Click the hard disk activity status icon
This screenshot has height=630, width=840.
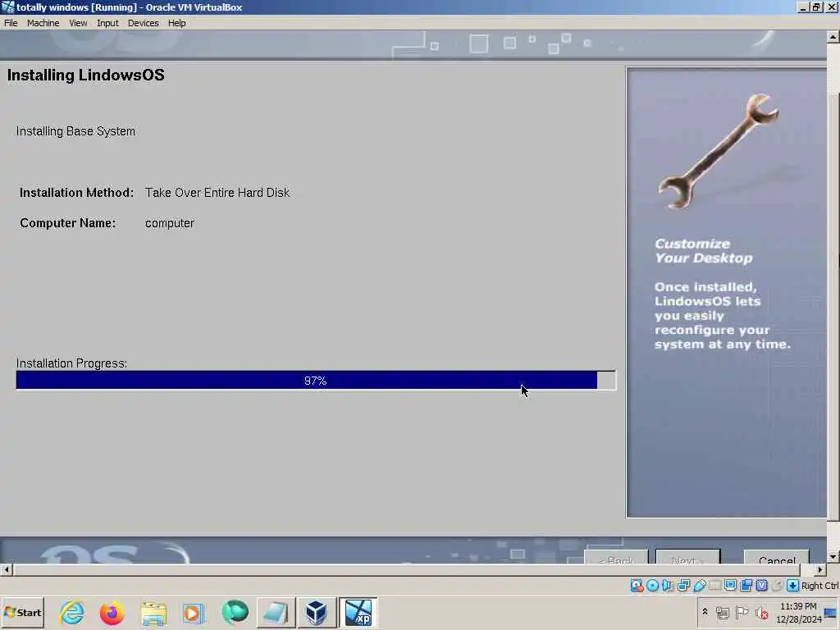[x=637, y=586]
